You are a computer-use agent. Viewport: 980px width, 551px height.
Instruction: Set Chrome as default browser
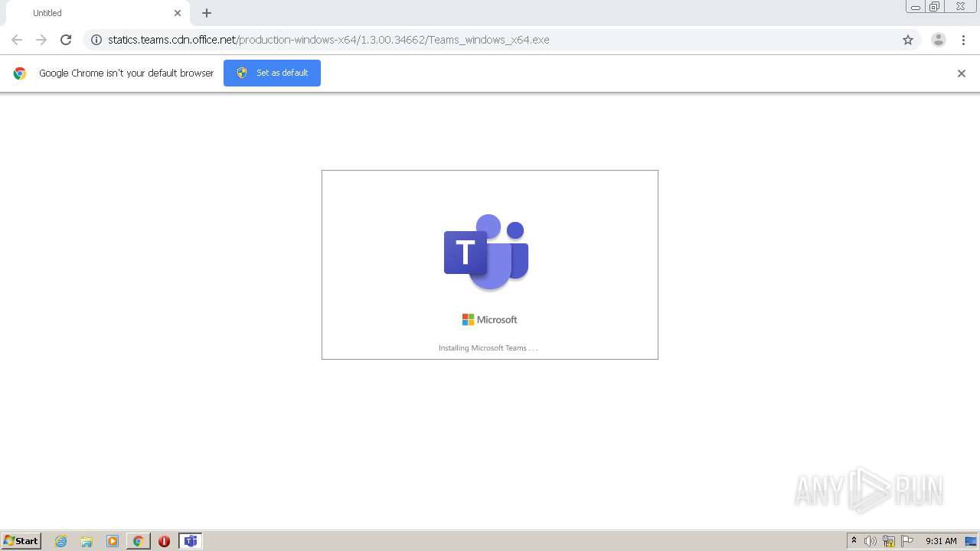(x=272, y=73)
